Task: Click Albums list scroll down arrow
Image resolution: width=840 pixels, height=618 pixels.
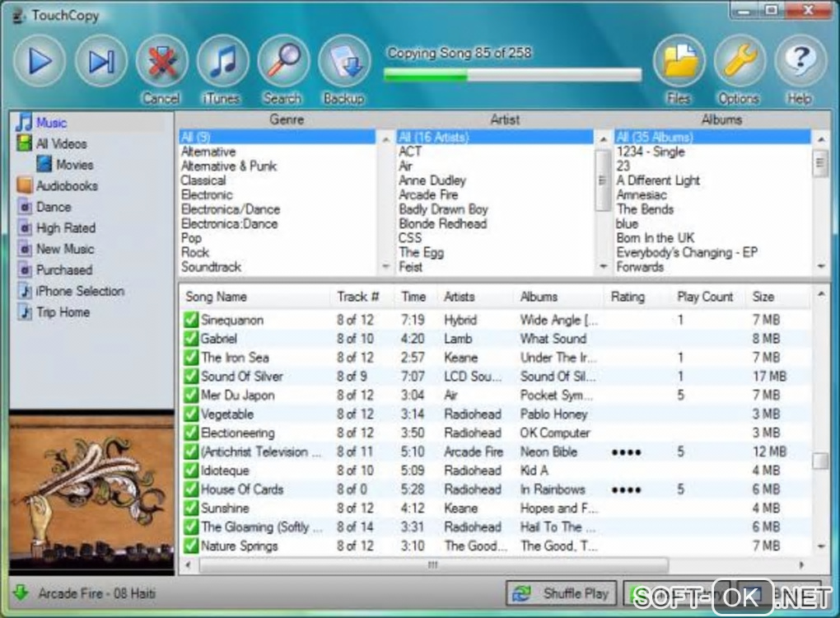Action: point(821,266)
